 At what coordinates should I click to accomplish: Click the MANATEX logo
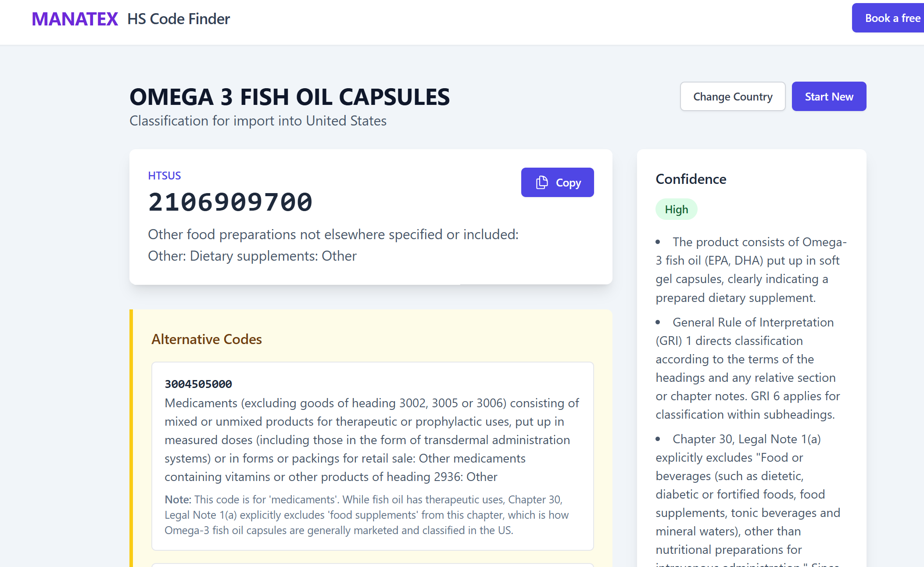[75, 19]
